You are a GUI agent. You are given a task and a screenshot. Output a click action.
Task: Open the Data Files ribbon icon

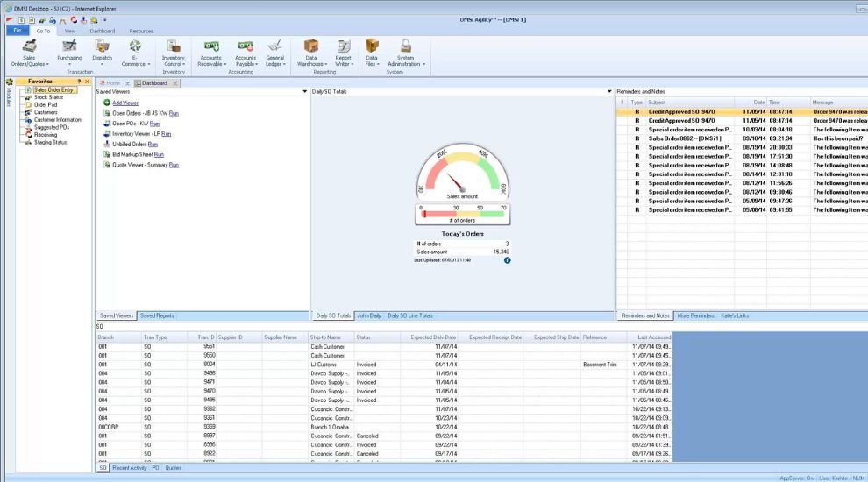point(372,53)
